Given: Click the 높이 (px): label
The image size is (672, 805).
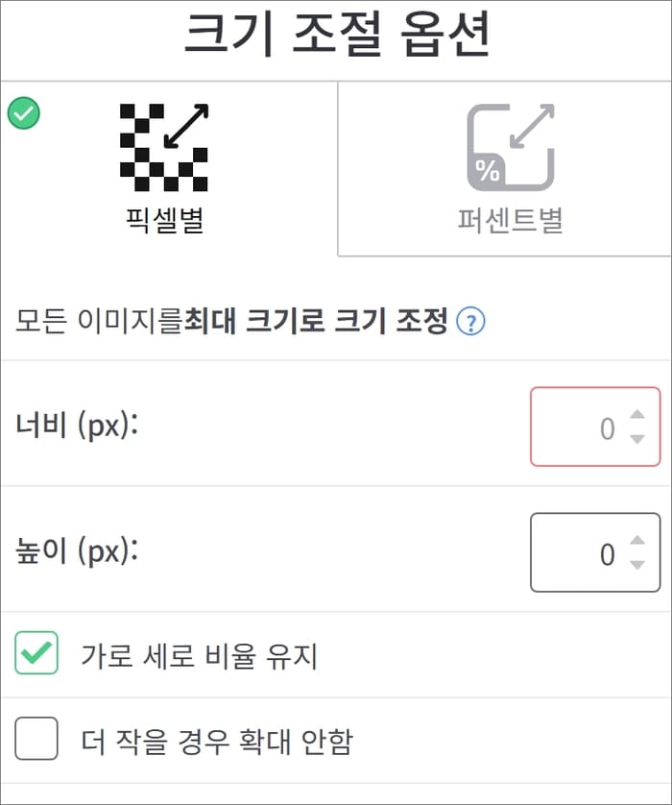Looking at the screenshot, I should click(77, 552).
